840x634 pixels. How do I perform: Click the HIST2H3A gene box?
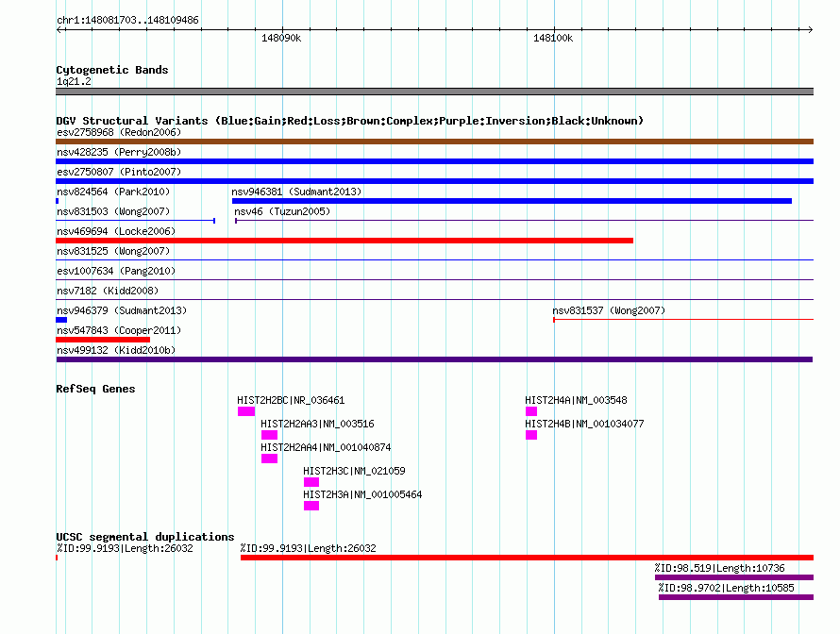(311, 506)
